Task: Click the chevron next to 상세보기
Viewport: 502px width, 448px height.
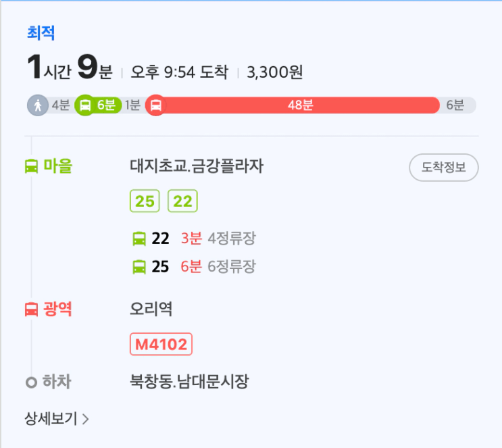Action: (x=86, y=419)
